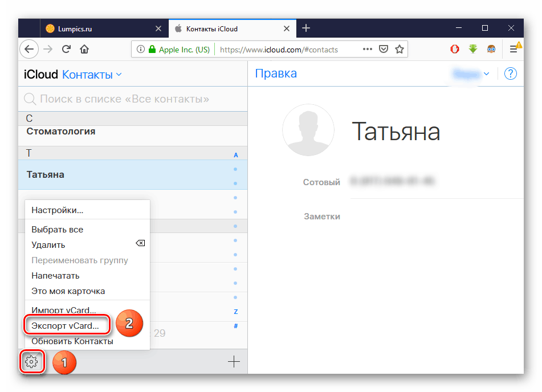Click the C section header in list
Screen dimensions: 542x392
click(x=133, y=119)
